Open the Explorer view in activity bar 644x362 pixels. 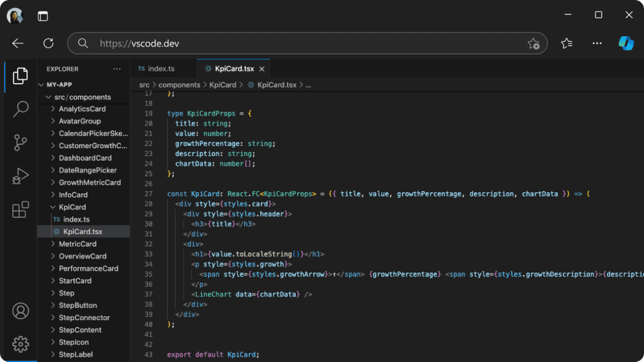(x=20, y=76)
